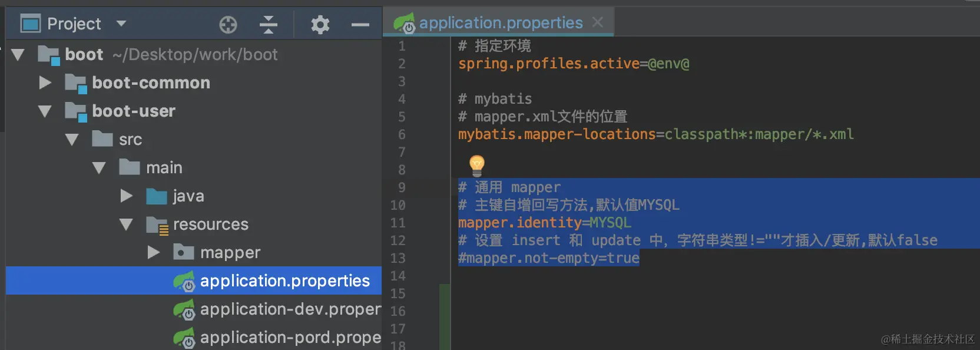This screenshot has width=980, height=350.
Task: Click the Project view window icon
Action: click(x=30, y=24)
